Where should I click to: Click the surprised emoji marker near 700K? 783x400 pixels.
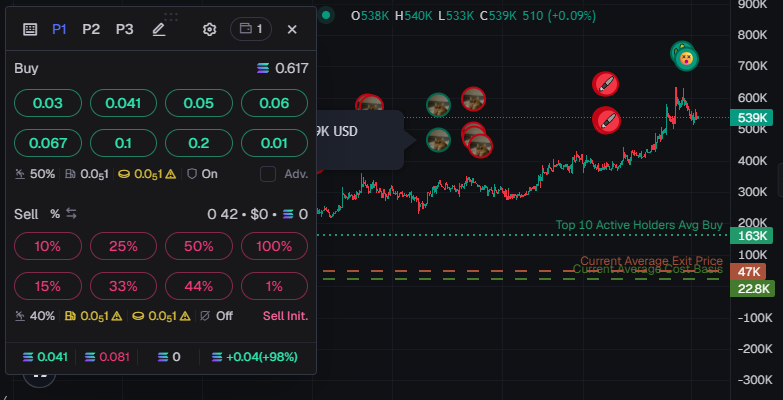tap(687, 59)
